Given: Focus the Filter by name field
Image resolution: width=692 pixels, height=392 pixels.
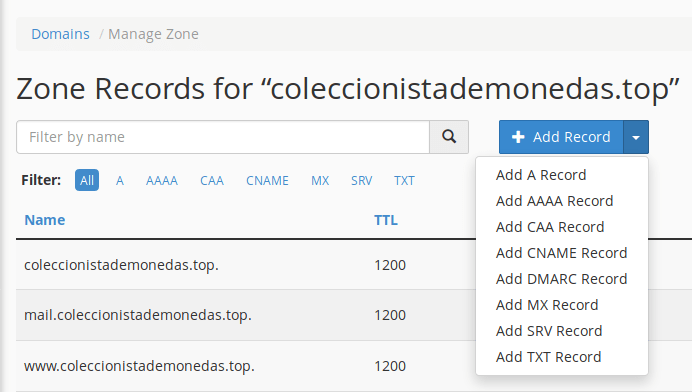Looking at the screenshot, I should pos(223,137).
